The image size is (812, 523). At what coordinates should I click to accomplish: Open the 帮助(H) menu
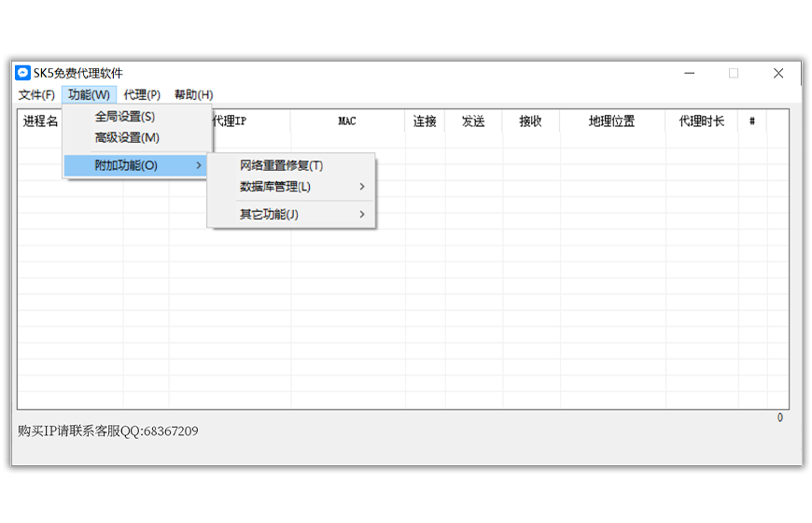[x=193, y=94]
